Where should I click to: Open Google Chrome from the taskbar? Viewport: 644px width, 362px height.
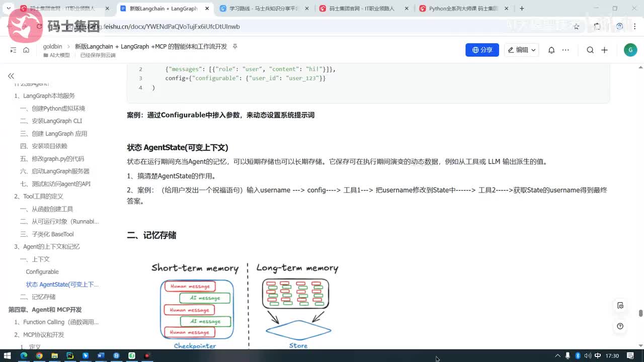tap(39, 356)
